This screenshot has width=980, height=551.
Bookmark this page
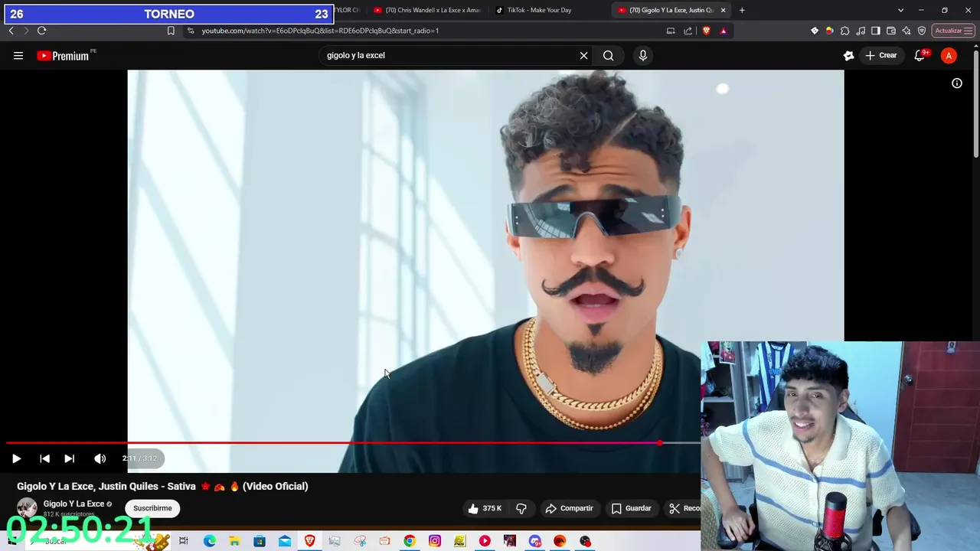pyautogui.click(x=171, y=31)
